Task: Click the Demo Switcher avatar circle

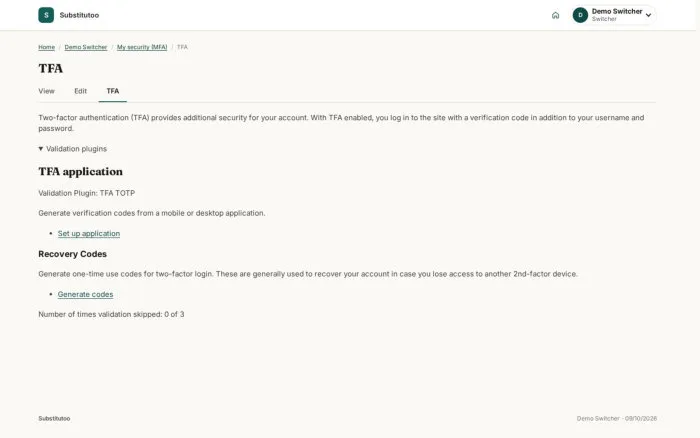Action: click(580, 15)
